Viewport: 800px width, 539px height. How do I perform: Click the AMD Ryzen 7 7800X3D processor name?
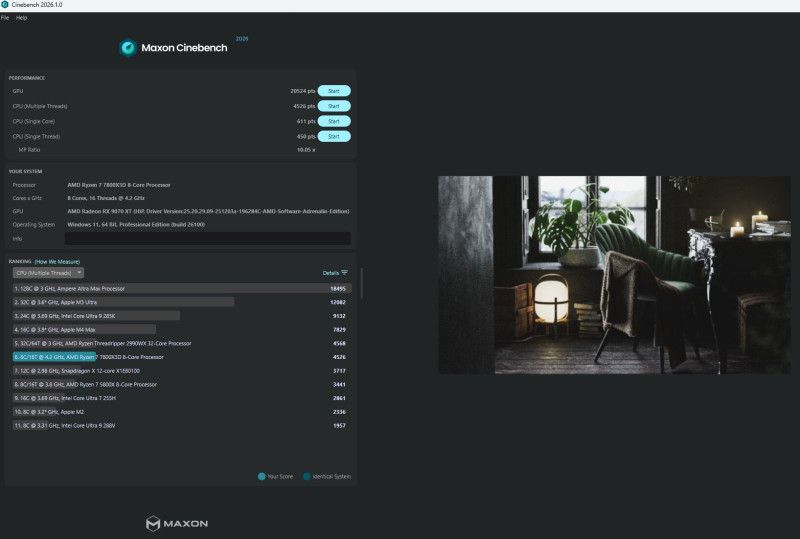(x=119, y=185)
